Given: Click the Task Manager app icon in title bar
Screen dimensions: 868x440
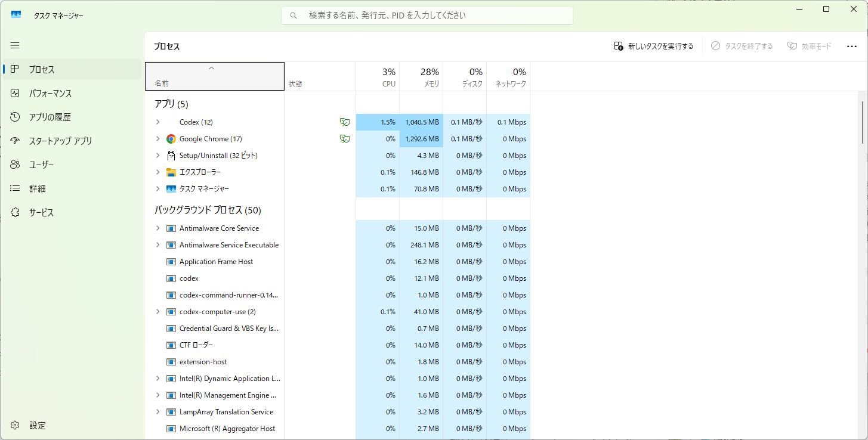Looking at the screenshot, I should click(x=16, y=16).
